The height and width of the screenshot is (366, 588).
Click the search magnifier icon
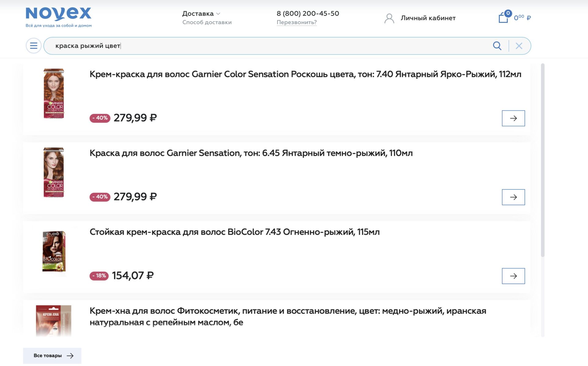click(497, 46)
